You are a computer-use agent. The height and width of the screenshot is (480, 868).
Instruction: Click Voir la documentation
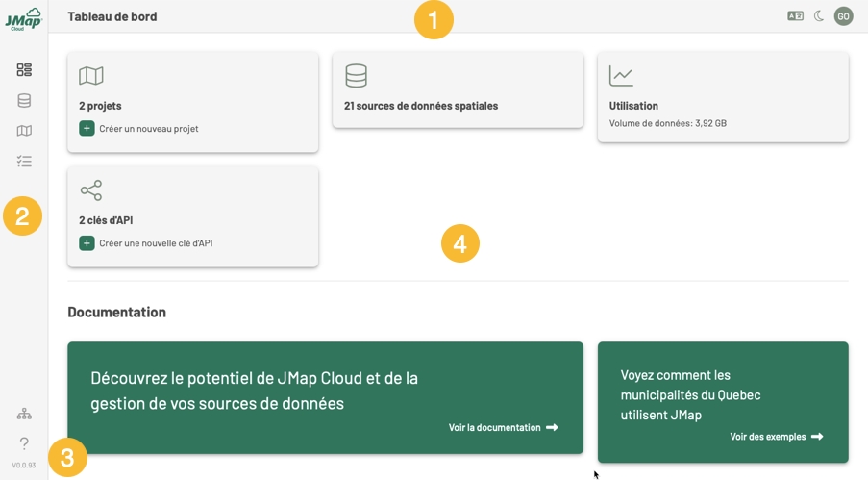click(x=503, y=427)
